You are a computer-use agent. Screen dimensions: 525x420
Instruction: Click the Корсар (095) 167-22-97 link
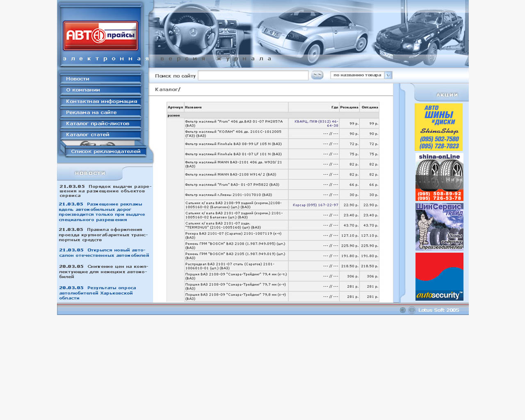pyautogui.click(x=315, y=205)
